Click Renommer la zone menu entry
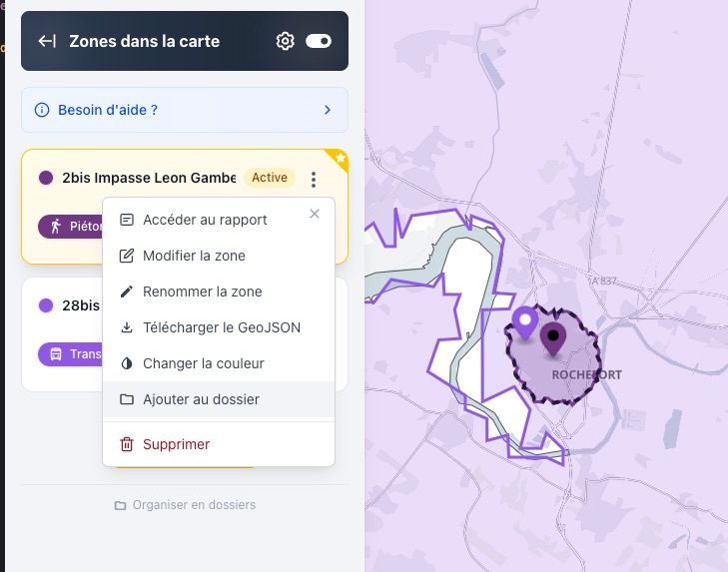728x572 pixels. pyautogui.click(x=202, y=291)
